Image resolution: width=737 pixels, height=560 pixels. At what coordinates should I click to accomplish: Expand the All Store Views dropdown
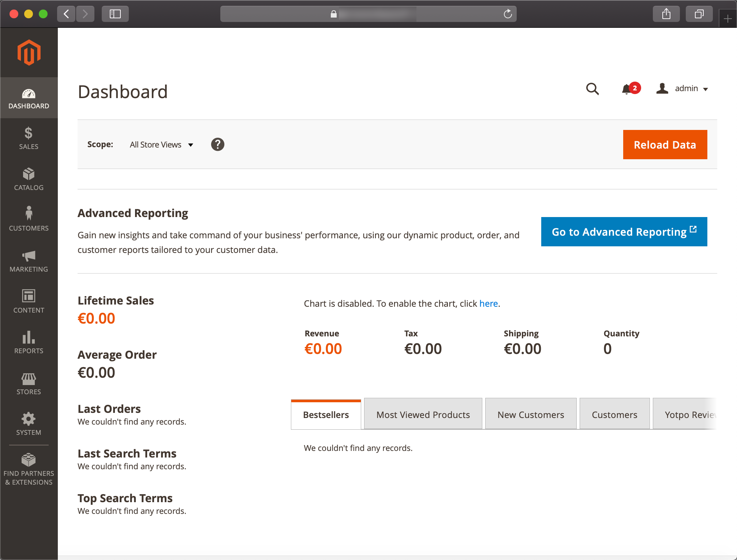coord(161,145)
